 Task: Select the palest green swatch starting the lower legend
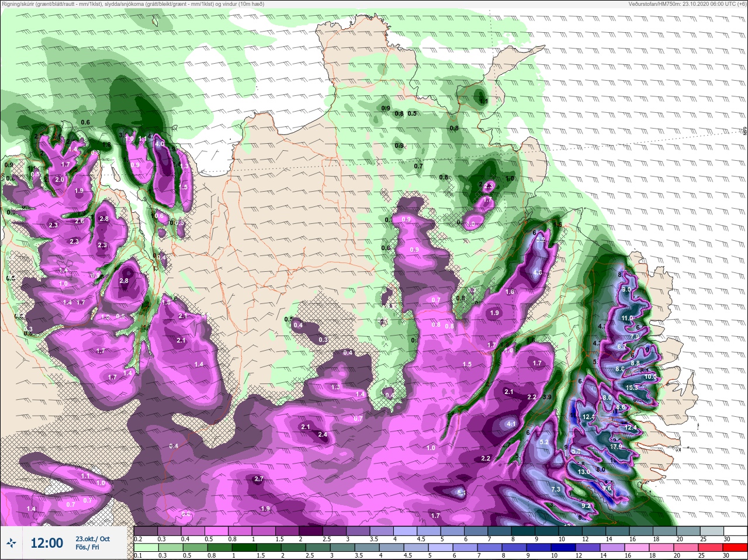146,548
